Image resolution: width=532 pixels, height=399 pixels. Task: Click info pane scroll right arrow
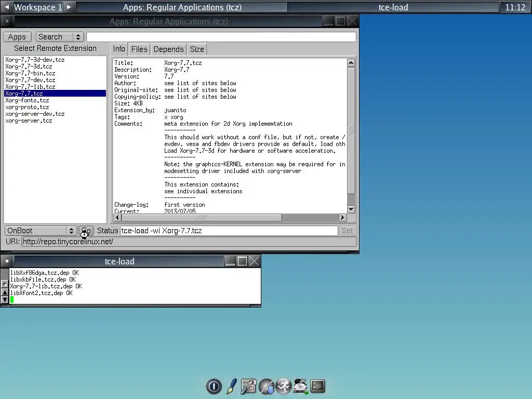(342, 218)
